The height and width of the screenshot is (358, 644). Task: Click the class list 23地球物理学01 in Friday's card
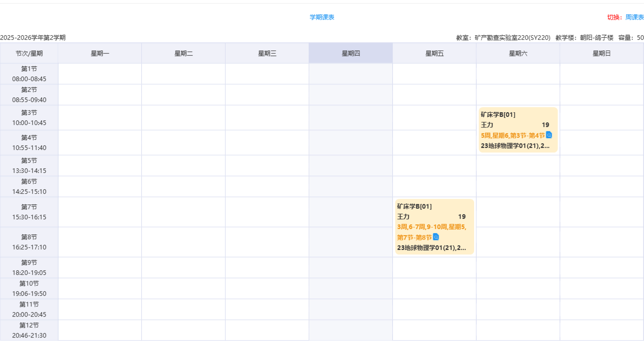click(x=431, y=248)
